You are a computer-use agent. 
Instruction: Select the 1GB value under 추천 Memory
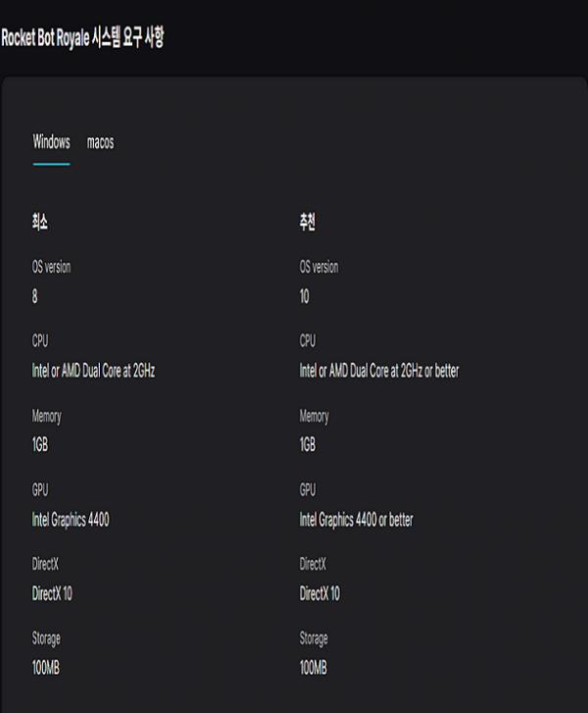click(308, 445)
